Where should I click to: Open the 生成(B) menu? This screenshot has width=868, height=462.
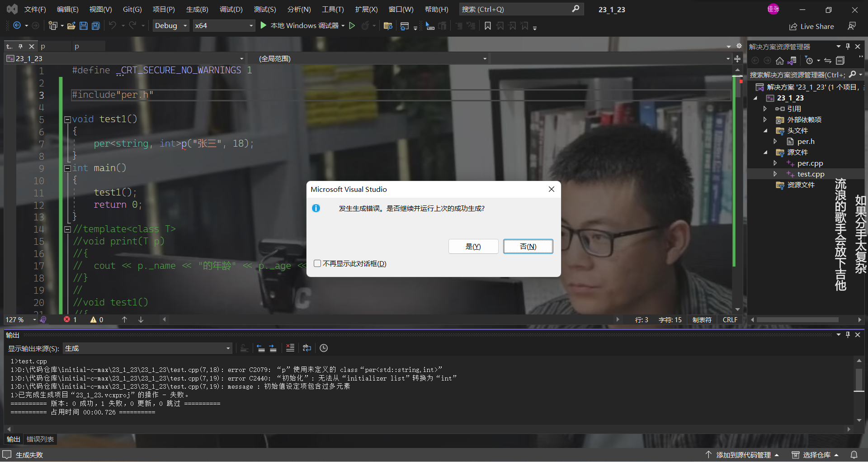point(197,9)
